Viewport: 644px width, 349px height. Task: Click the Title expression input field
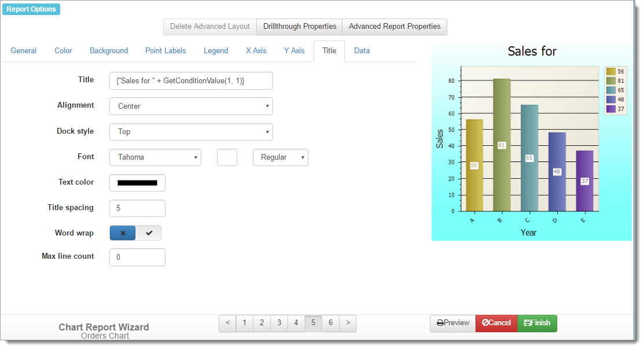coord(191,81)
